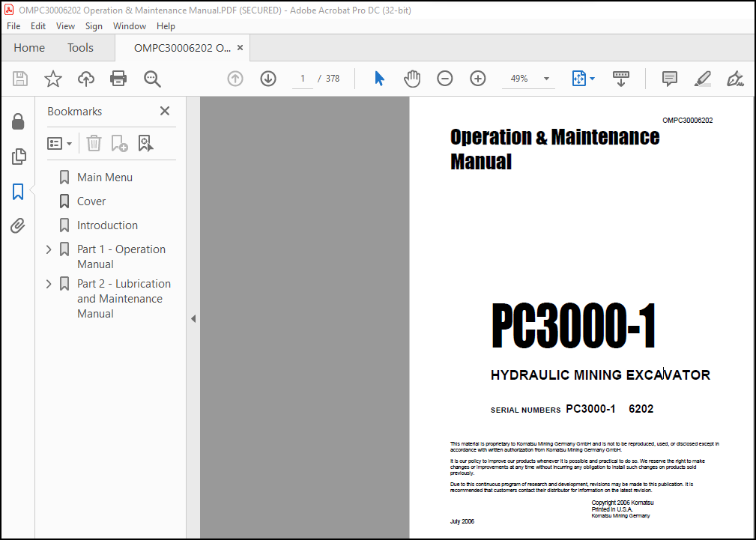Zoom in with plus button
756x540 pixels.
point(477,79)
